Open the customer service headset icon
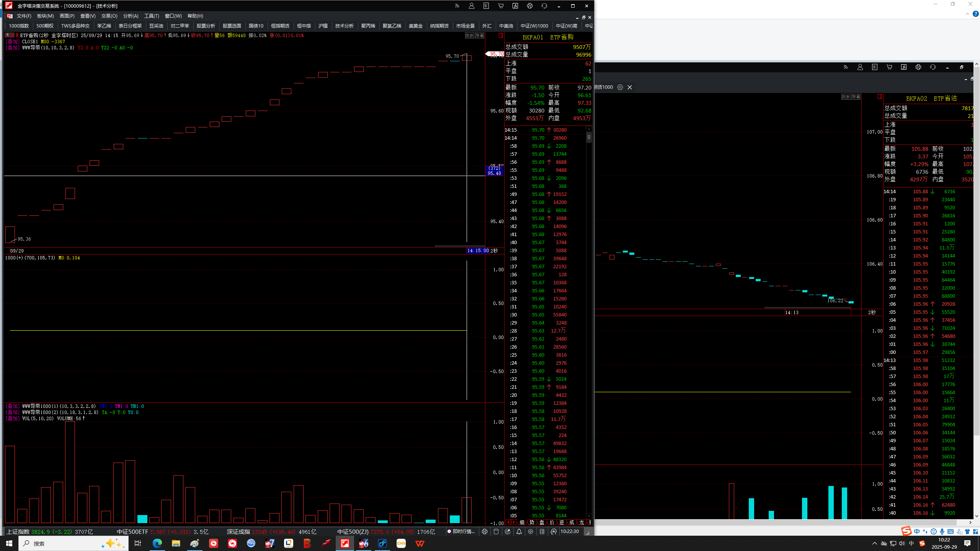This screenshot has height=551, width=980. point(544,6)
